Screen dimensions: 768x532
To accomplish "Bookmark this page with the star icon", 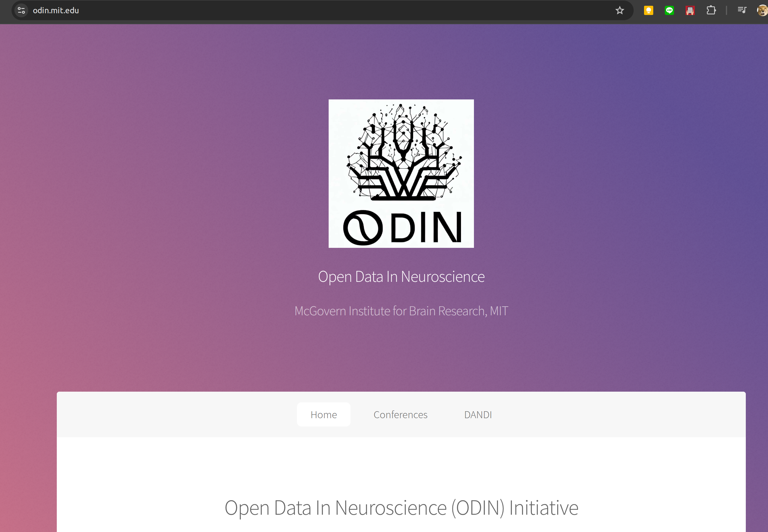I will (x=620, y=10).
